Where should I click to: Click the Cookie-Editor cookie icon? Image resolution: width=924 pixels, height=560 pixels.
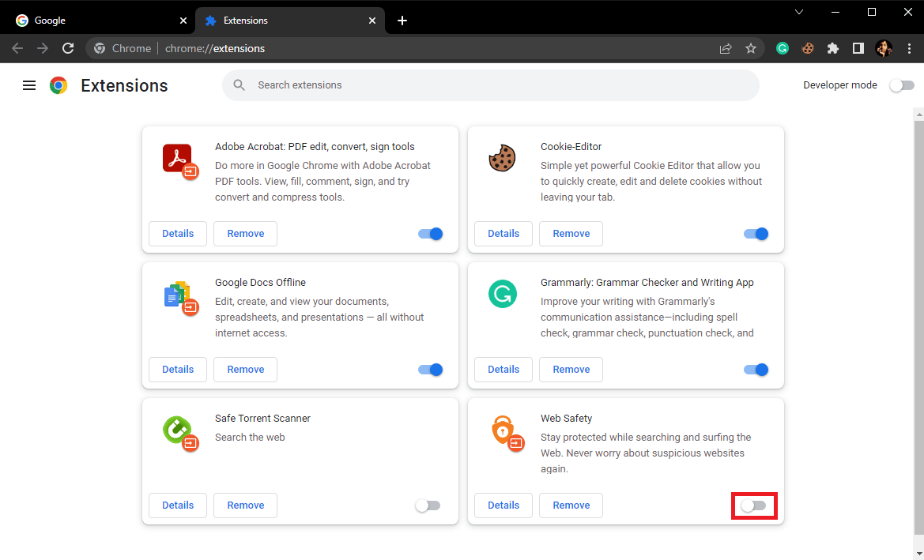tap(502, 158)
